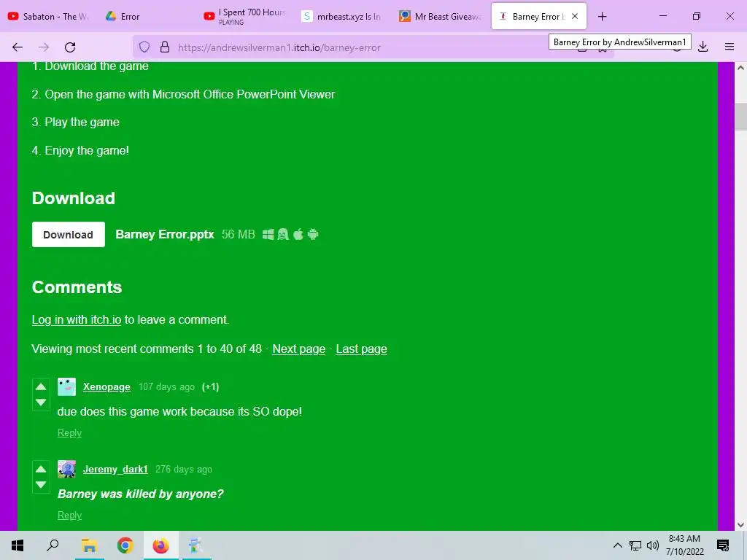Switch to the I Spent 700 Hours tab
747x560 pixels.
pos(245,16)
